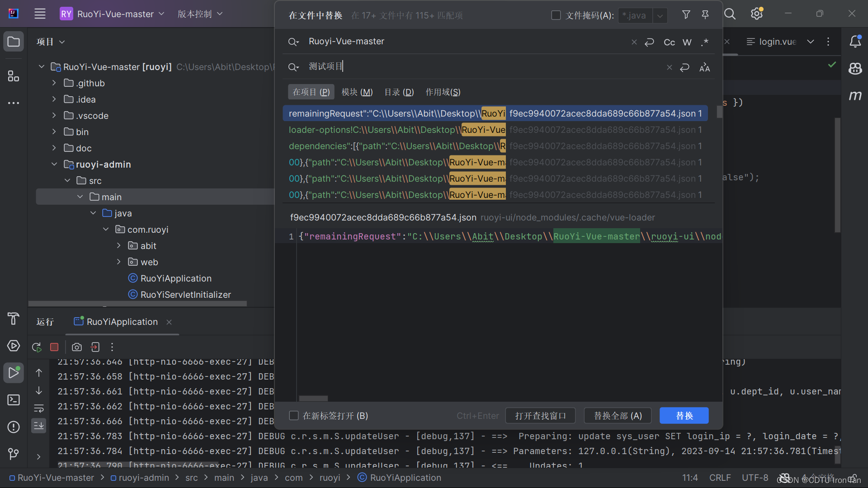Open the file mask dropdown arrow
868x488 pixels.
pos(660,15)
